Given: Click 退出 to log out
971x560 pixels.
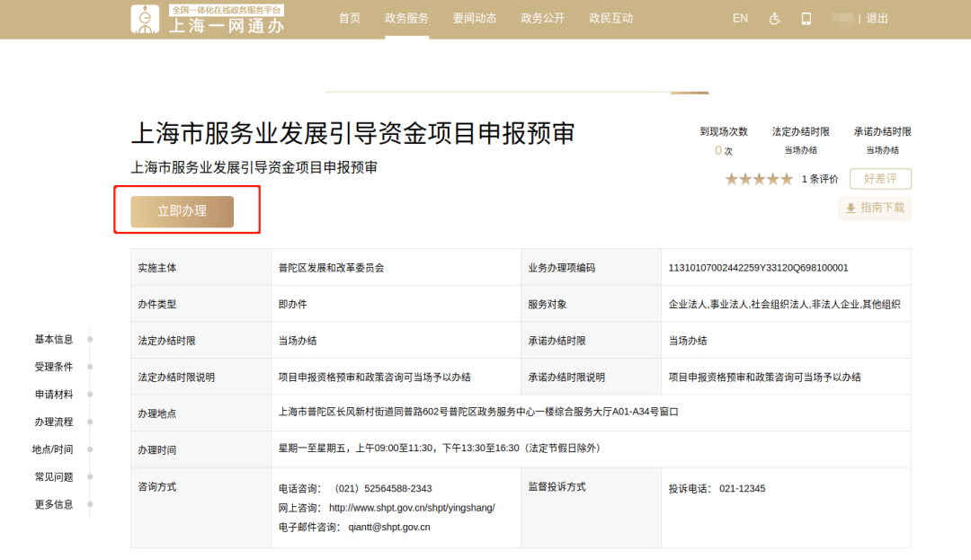Looking at the screenshot, I should [x=877, y=19].
